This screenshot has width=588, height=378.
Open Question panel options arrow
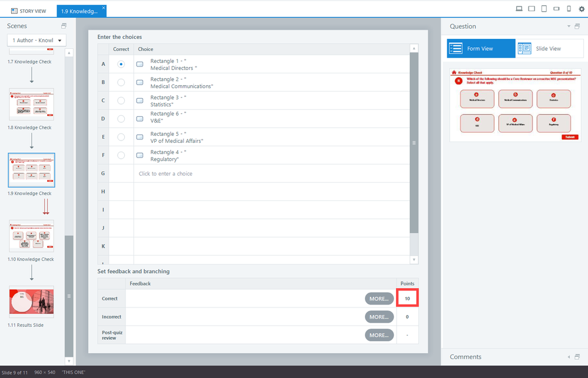click(x=569, y=26)
